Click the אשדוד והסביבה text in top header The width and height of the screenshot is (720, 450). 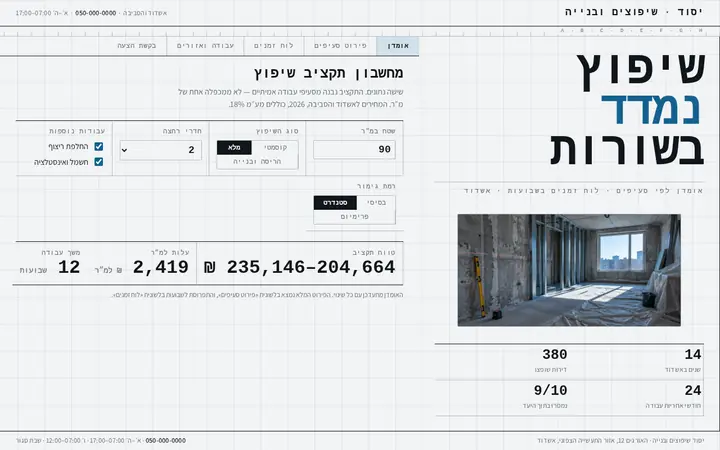tap(145, 13)
